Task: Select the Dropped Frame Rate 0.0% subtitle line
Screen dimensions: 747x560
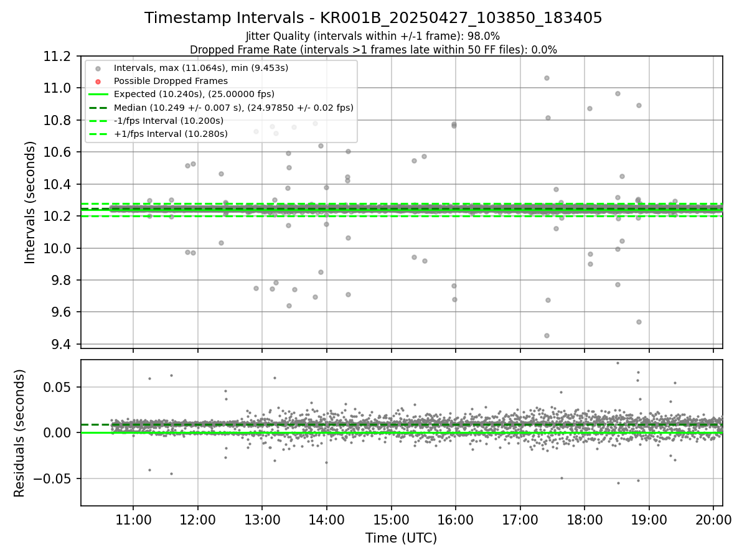Action: pos(374,50)
